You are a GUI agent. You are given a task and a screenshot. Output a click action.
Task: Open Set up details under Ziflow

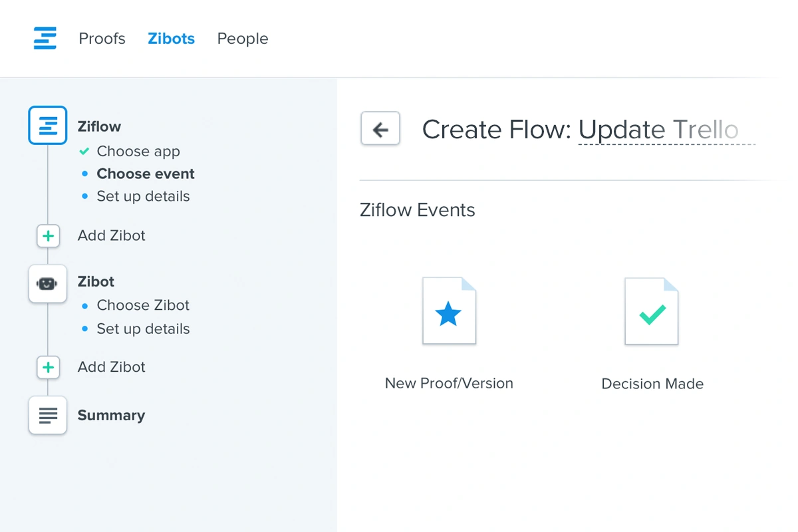[143, 197]
